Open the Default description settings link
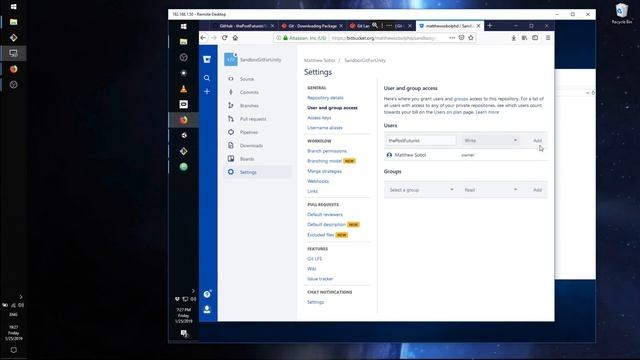 point(327,225)
